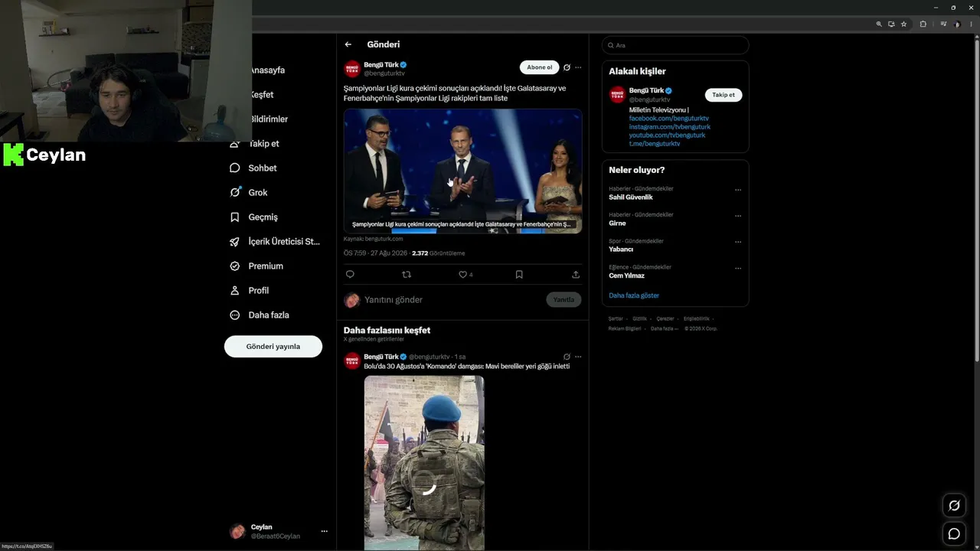Image resolution: width=980 pixels, height=551 pixels.
Task: Follow Bengü Türk with Takip et button
Action: click(x=724, y=95)
